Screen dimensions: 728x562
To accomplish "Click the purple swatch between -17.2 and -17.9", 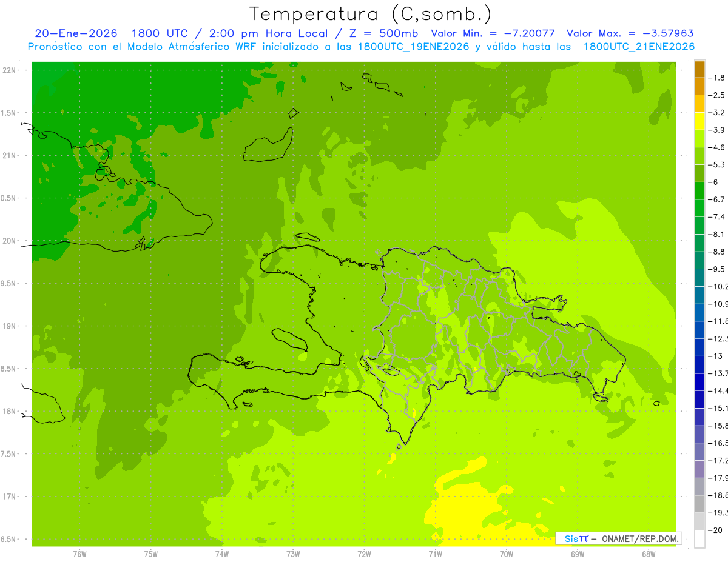I will 699,469.
